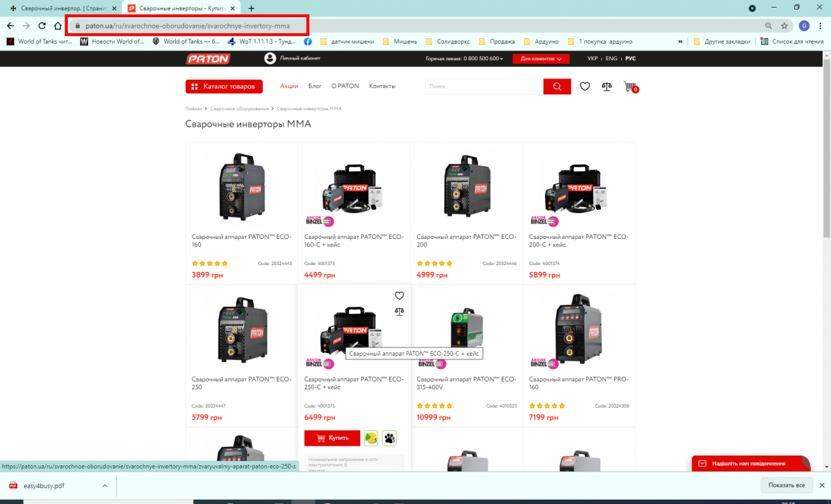Add ECO-250-C + кейс to comparison scales
This screenshot has width=831, height=504.
pyautogui.click(x=399, y=311)
